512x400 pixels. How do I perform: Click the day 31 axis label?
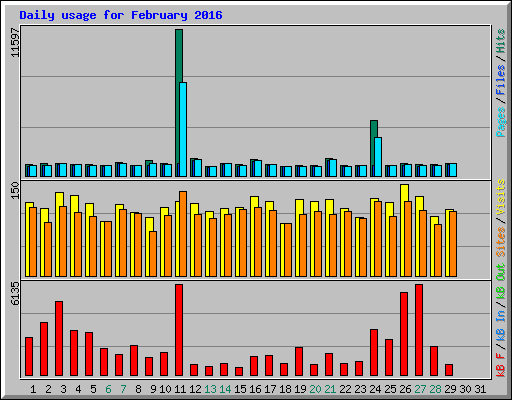tap(480, 389)
